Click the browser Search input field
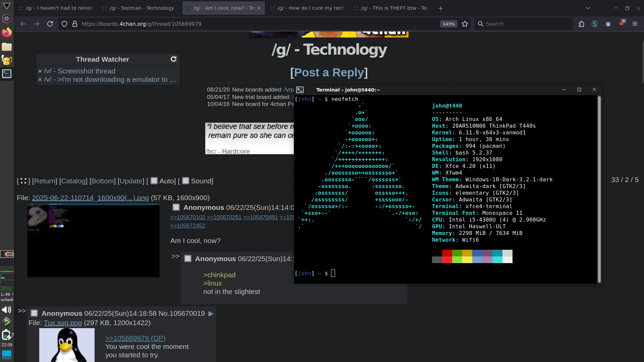The image size is (644, 362). [x=523, y=24]
